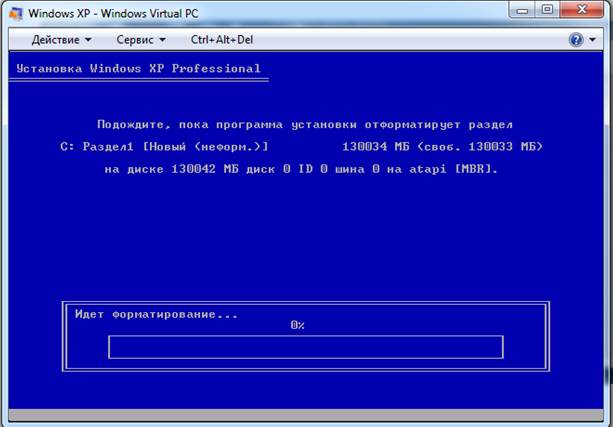
Task: Expand the help dropdown arrow
Action: pyautogui.click(x=592, y=39)
